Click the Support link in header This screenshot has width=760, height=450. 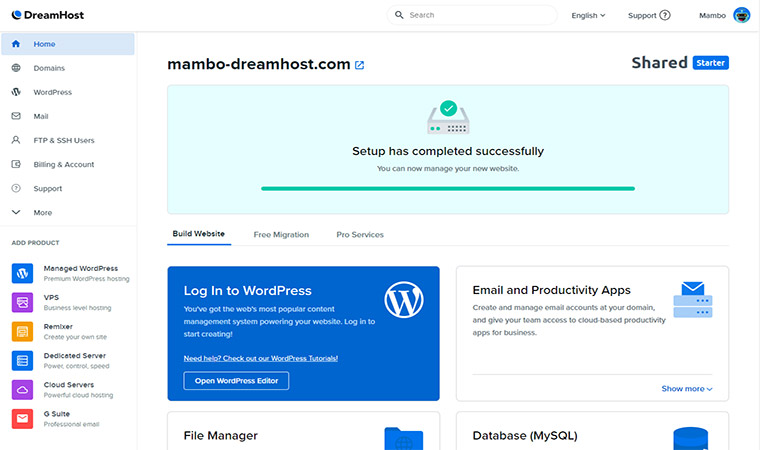[642, 15]
